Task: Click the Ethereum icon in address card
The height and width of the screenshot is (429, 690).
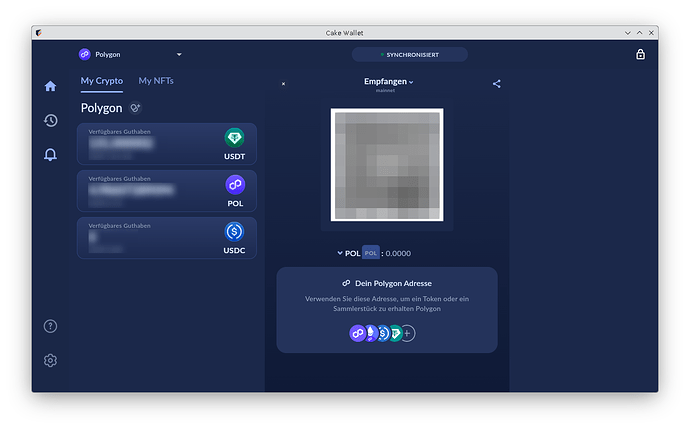Action: [371, 333]
